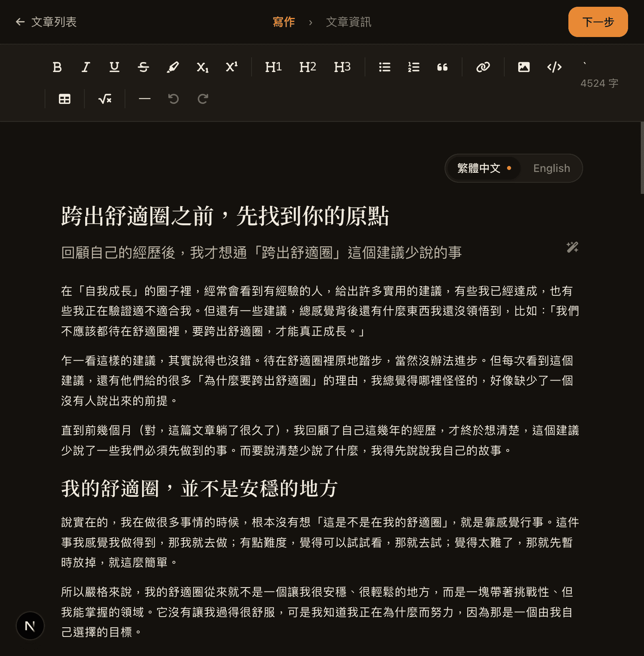The height and width of the screenshot is (656, 644).
Task: Toggle bulleted list
Action: tap(384, 67)
